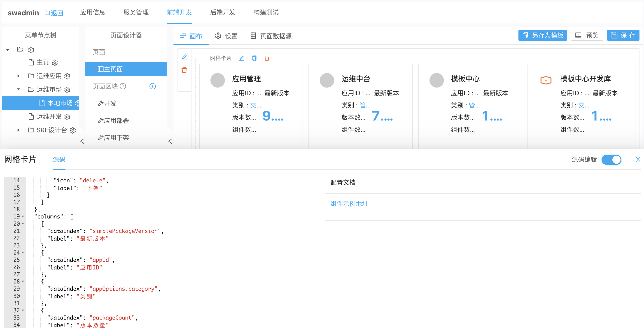The height and width of the screenshot is (334, 644).
Task: Click gear icon next to 主页 node
Action: (x=54, y=63)
